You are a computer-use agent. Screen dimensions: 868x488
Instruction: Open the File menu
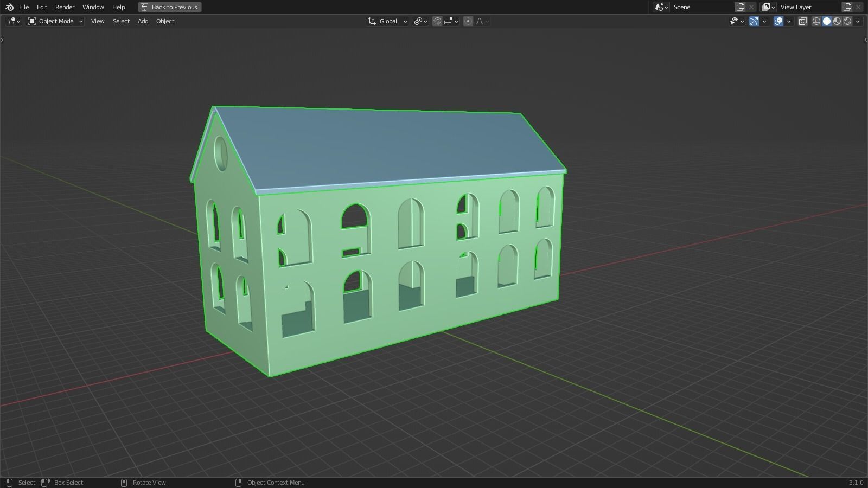coord(24,7)
